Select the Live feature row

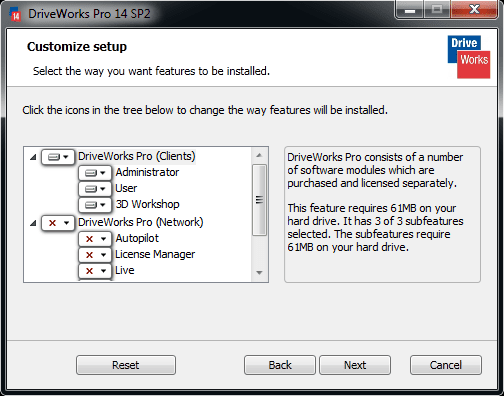tap(125, 270)
